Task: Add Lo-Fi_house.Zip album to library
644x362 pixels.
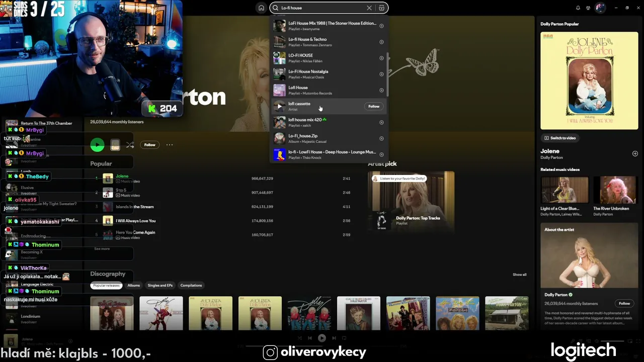Action: point(381,139)
